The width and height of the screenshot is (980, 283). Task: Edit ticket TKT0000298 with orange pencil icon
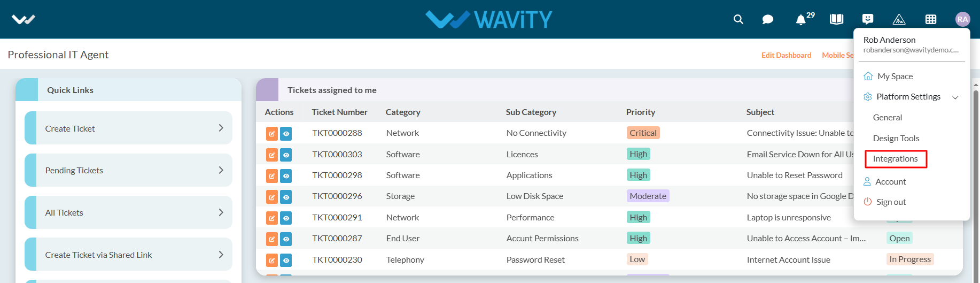tap(271, 175)
